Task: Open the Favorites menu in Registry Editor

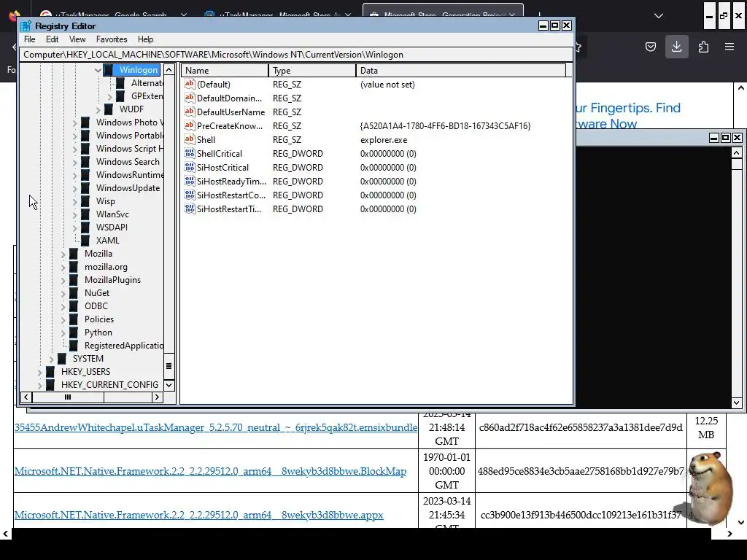Action: click(112, 39)
